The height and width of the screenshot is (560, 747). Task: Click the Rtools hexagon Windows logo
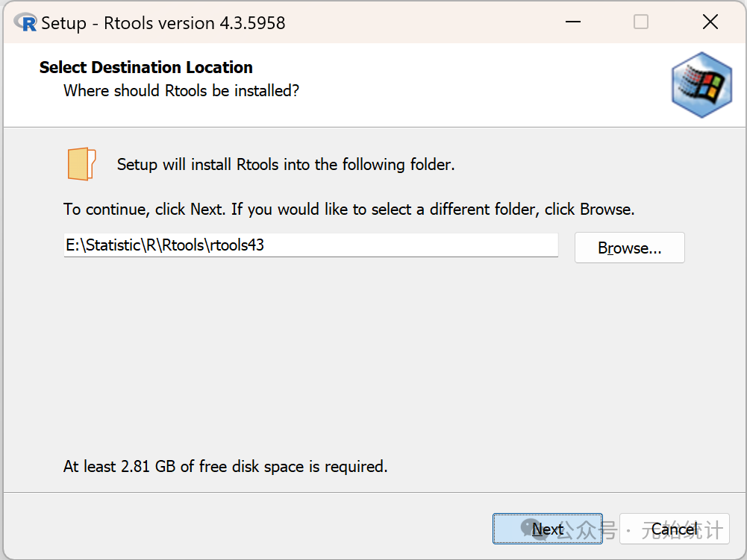pos(701,84)
